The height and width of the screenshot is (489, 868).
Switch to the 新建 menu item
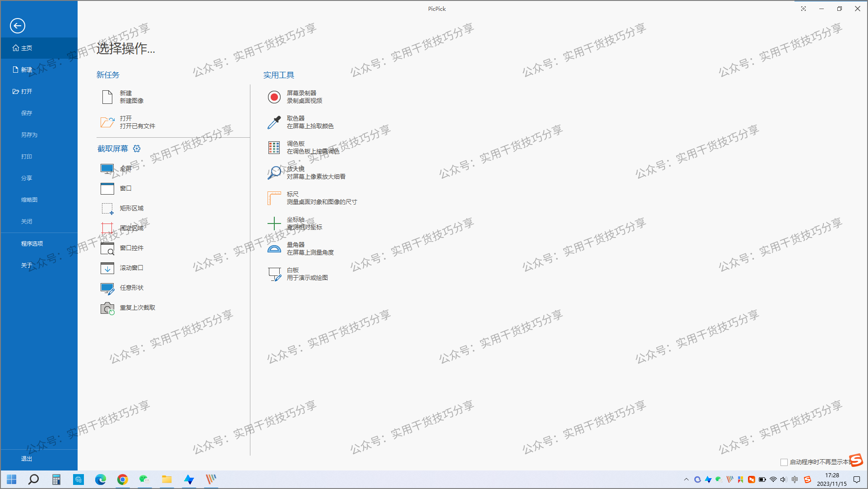click(25, 70)
